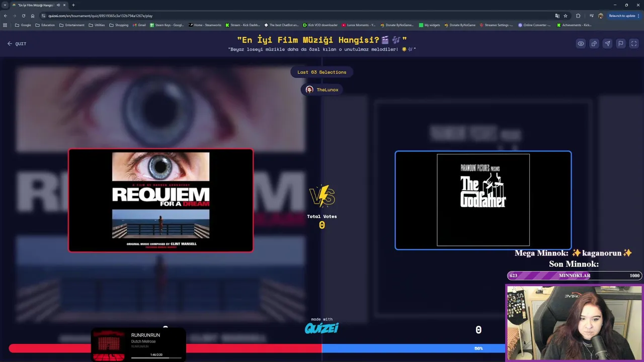This screenshot has width=644, height=362.
Task: Open the browser extensions puzzle icon
Action: pyautogui.click(x=578, y=16)
